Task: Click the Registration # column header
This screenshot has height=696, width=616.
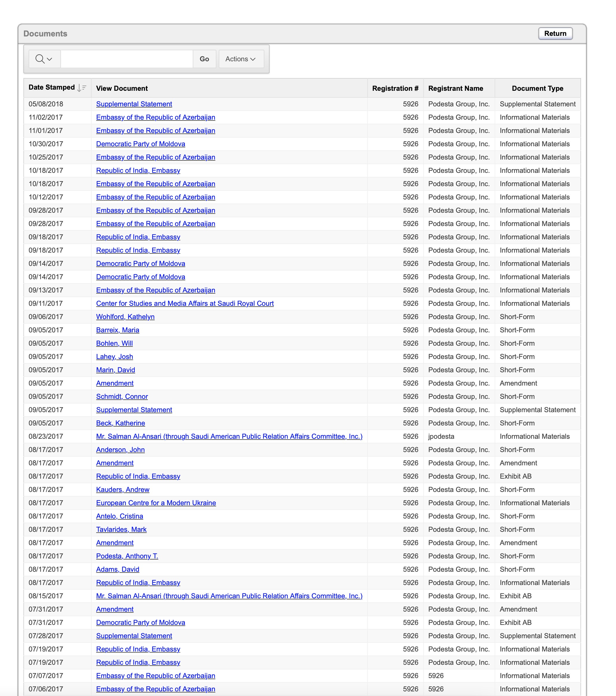Action: click(395, 88)
